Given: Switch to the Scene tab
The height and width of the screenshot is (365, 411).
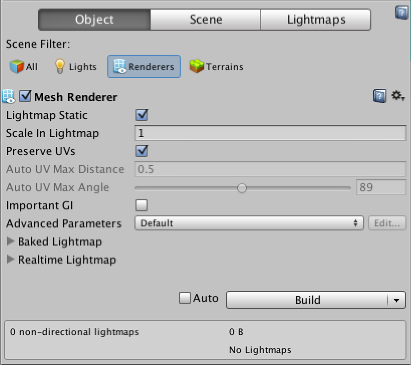Looking at the screenshot, I should 206,20.
